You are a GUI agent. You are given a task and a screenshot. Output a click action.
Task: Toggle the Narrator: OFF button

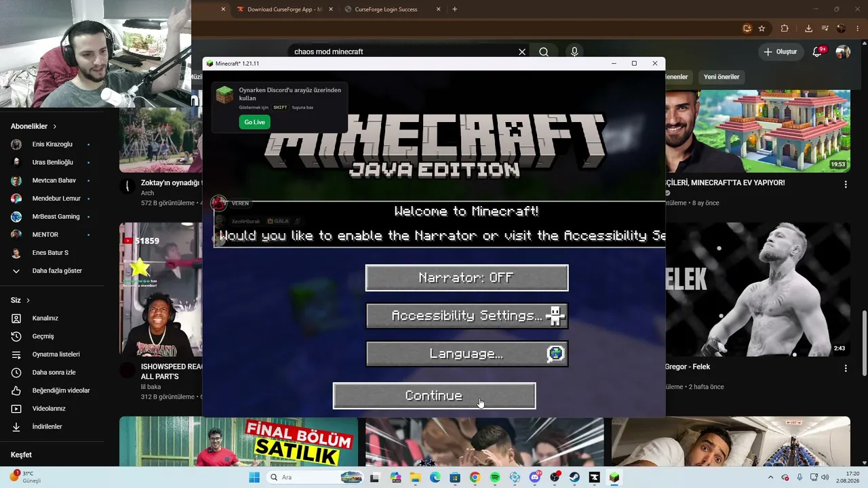point(467,278)
